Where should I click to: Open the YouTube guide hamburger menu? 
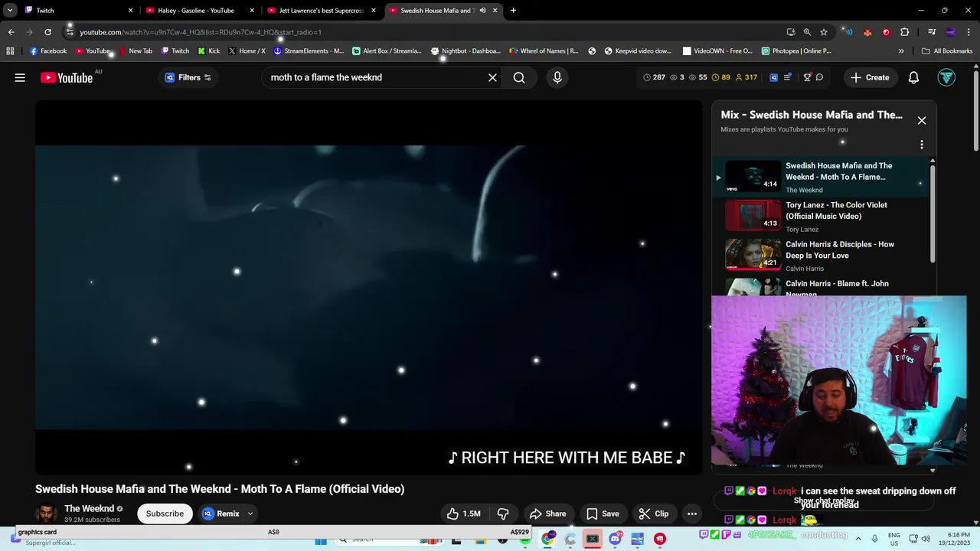20,77
